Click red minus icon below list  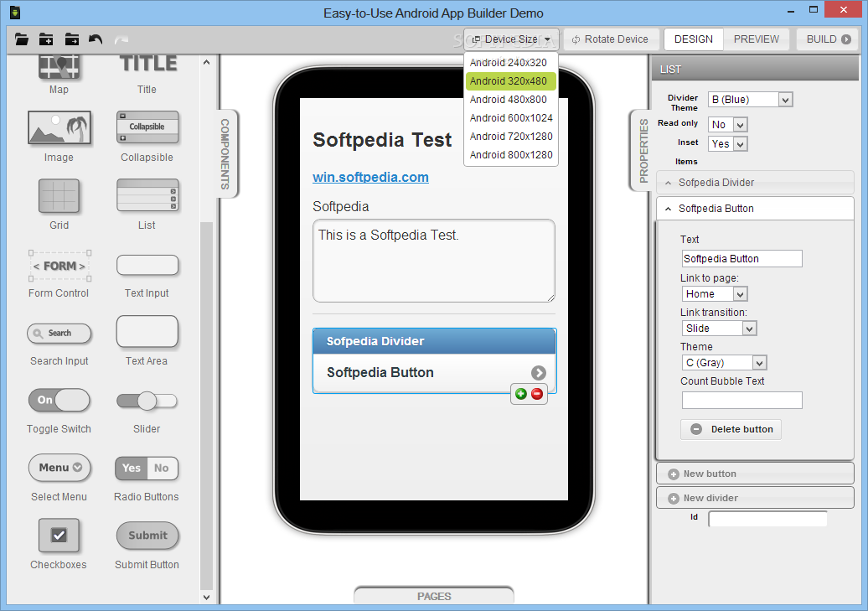(x=537, y=394)
